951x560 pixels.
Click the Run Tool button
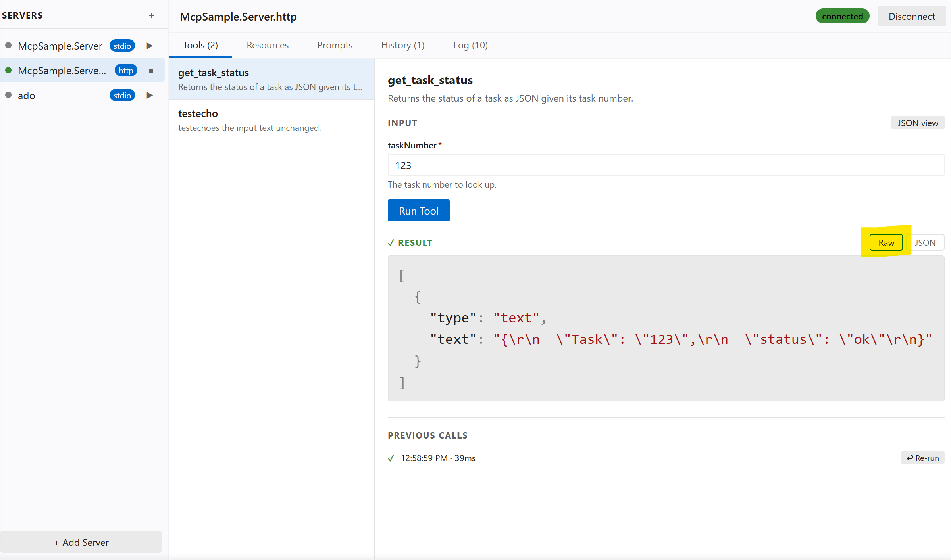pyautogui.click(x=418, y=210)
